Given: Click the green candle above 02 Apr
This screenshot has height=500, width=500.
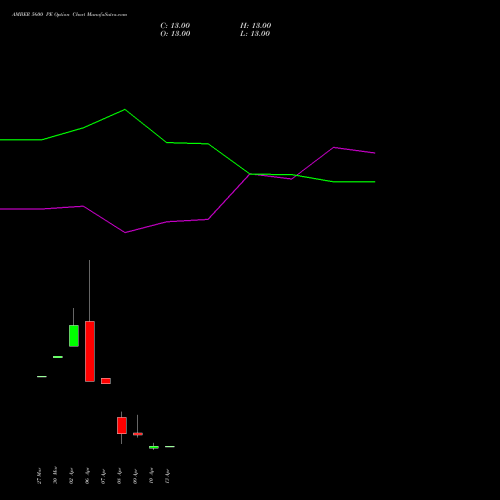Looking at the screenshot, I should [74, 336].
